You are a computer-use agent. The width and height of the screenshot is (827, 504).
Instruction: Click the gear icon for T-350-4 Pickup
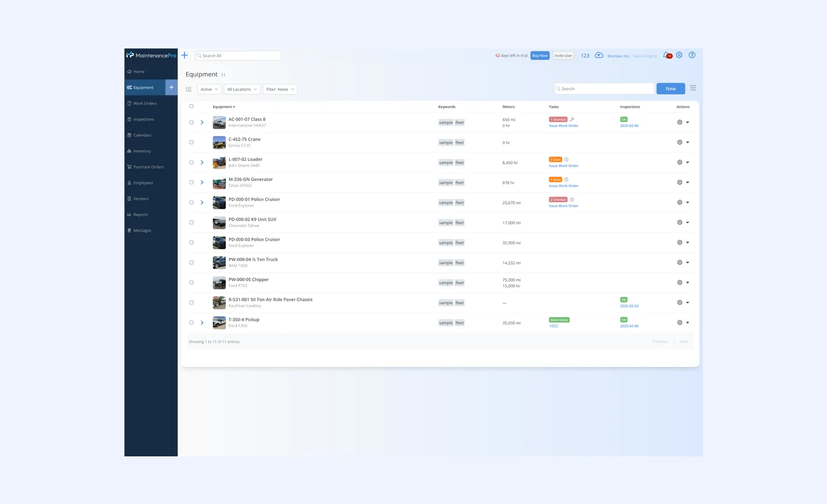tap(680, 323)
